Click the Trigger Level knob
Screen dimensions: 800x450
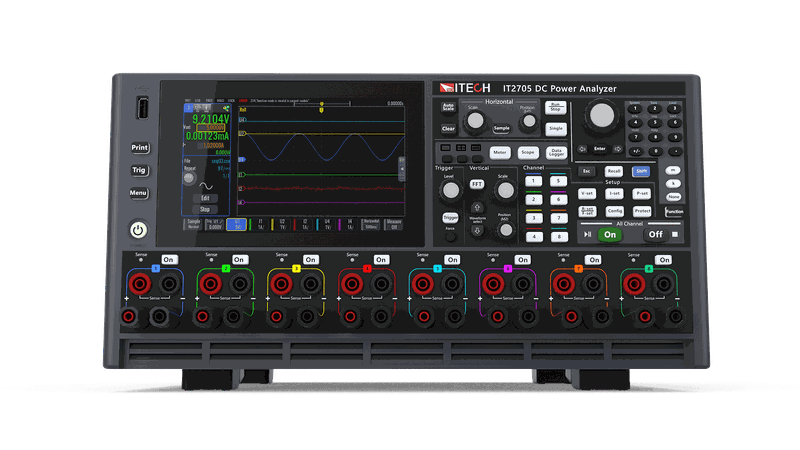click(451, 190)
